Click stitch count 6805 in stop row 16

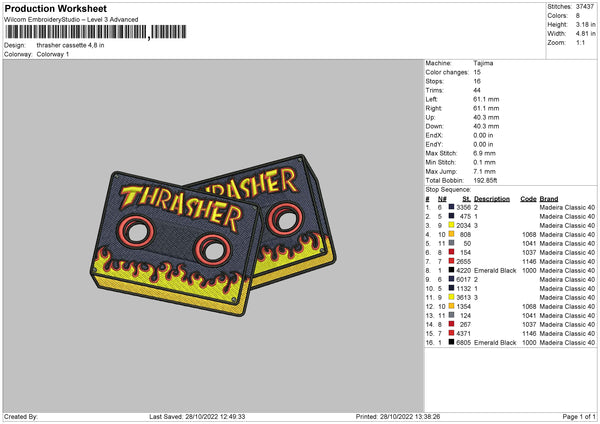463,342
